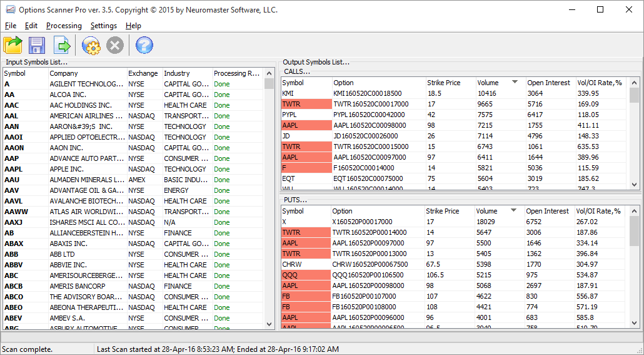Sort PUTS by Vol/OI Rate,% header
The image size is (644, 355).
pos(600,211)
